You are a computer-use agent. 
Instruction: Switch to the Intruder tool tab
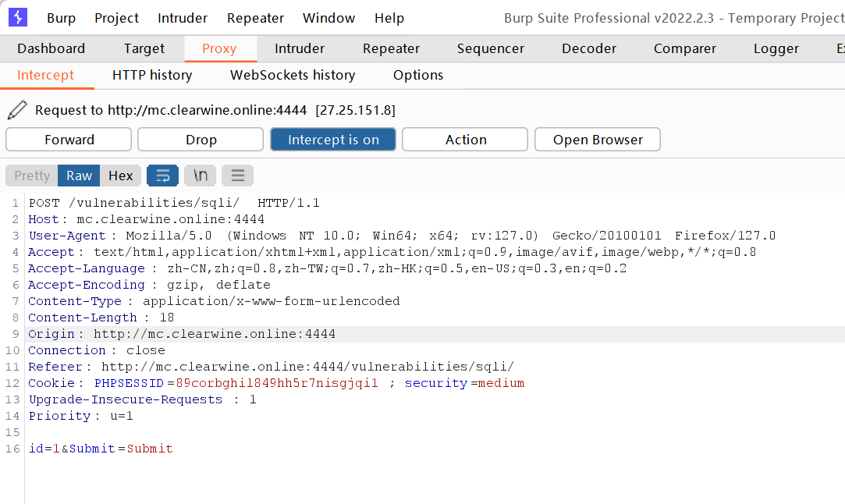click(300, 48)
